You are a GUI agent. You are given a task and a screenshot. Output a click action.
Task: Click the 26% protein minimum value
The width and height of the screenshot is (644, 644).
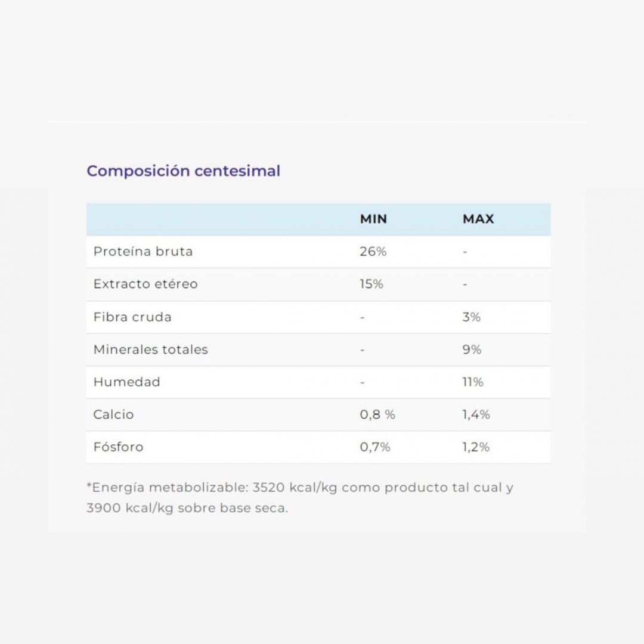coord(373,252)
